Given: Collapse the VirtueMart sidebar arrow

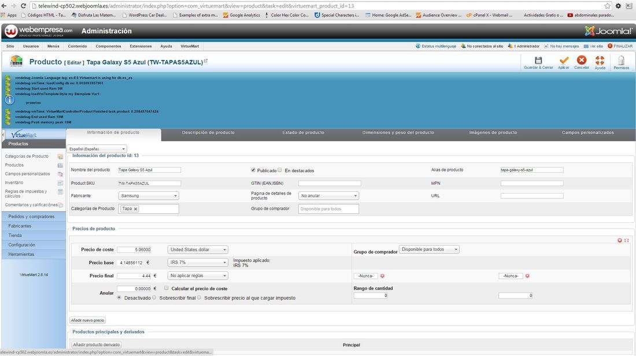Looking at the screenshot, I should (3, 135).
